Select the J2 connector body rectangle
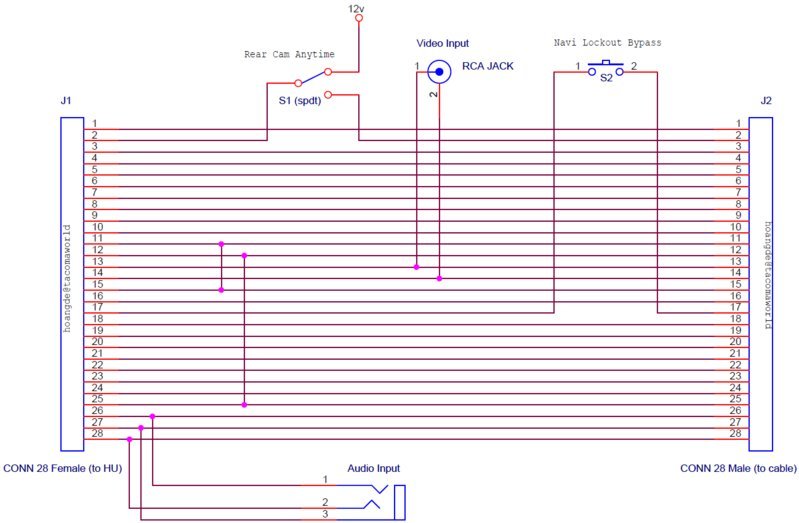 click(x=760, y=284)
